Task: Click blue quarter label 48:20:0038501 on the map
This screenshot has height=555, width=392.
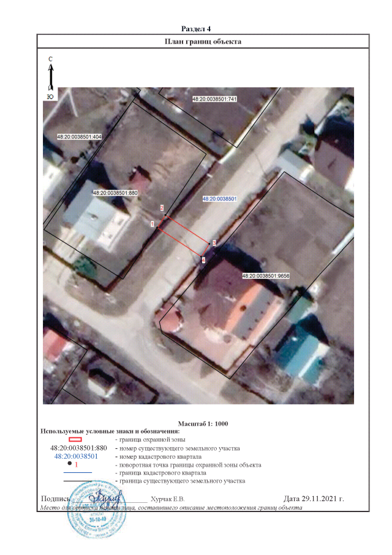Action: point(219,199)
